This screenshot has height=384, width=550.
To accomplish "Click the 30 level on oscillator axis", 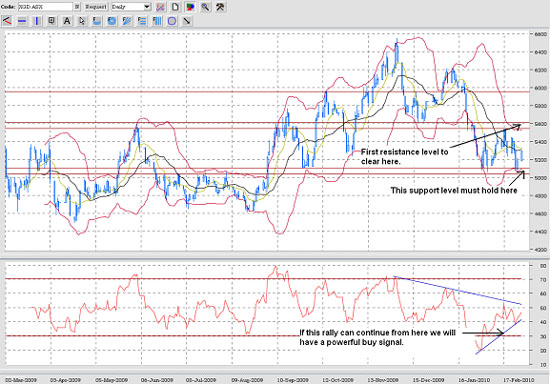I will (543, 336).
